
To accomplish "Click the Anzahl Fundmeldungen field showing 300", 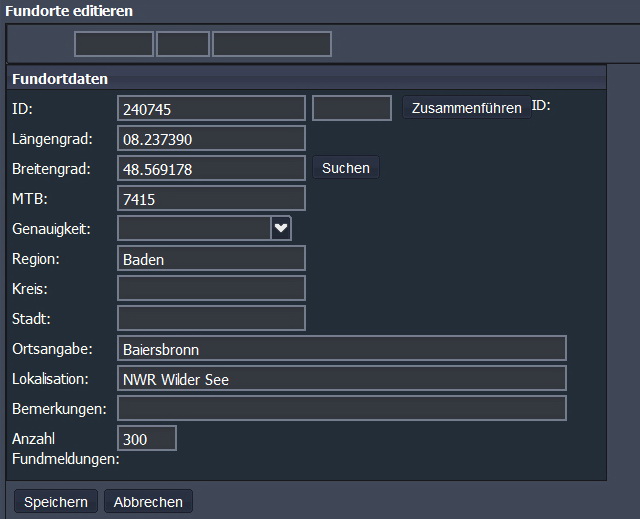I will (x=147, y=438).
